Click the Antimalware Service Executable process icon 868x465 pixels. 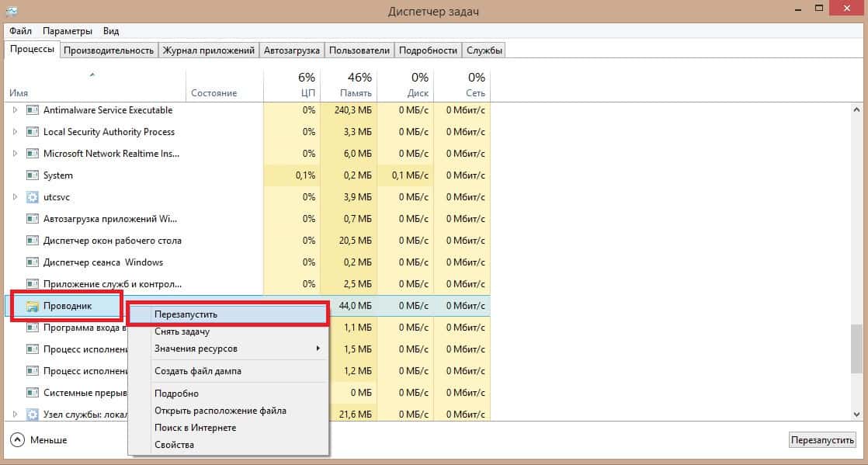tap(33, 110)
